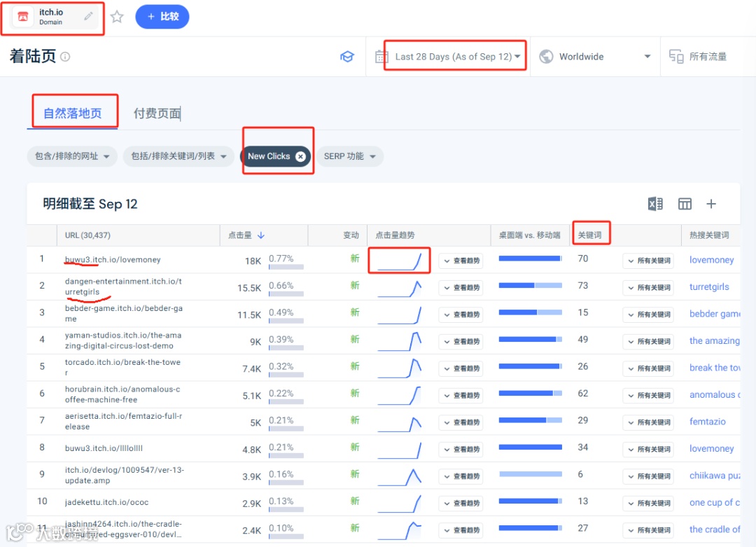The height and width of the screenshot is (547, 756).
Task: Click the horubrain anomalous coffee machine URL
Action: coord(122,394)
